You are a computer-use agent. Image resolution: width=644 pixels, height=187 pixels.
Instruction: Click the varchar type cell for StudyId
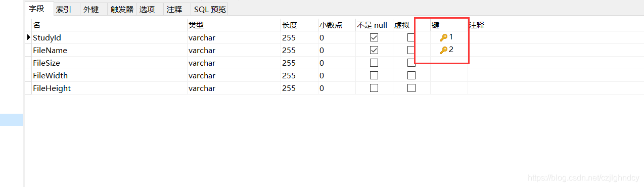point(234,37)
